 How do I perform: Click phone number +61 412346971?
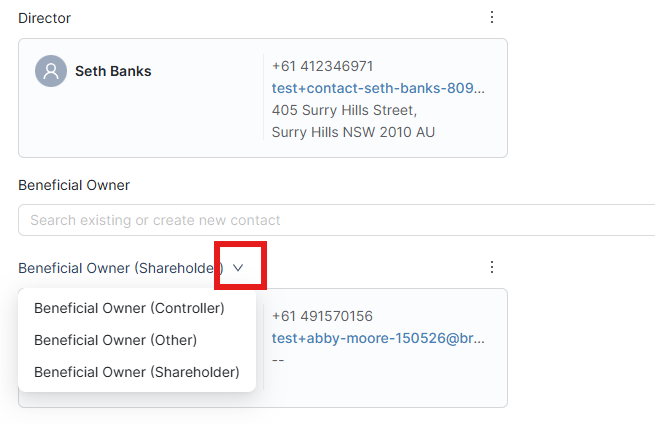322,66
